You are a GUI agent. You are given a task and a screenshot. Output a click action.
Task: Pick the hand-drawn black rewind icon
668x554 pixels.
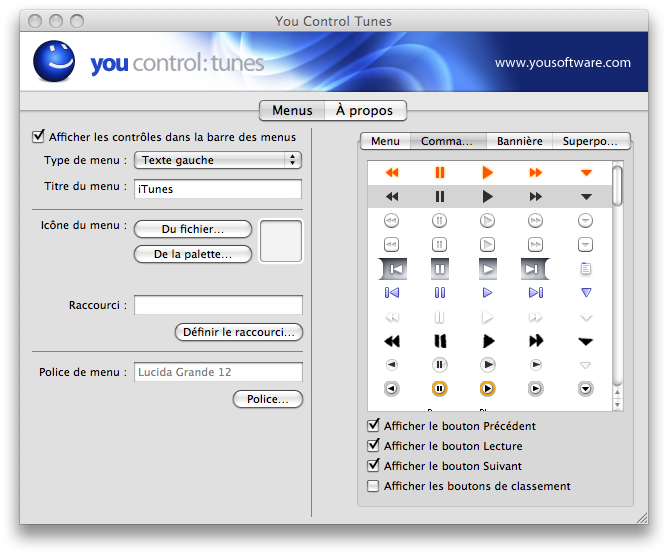coord(392,341)
